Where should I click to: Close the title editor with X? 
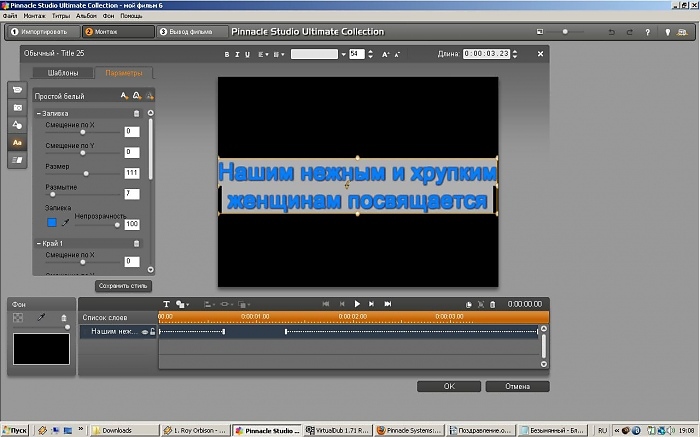[x=540, y=54]
